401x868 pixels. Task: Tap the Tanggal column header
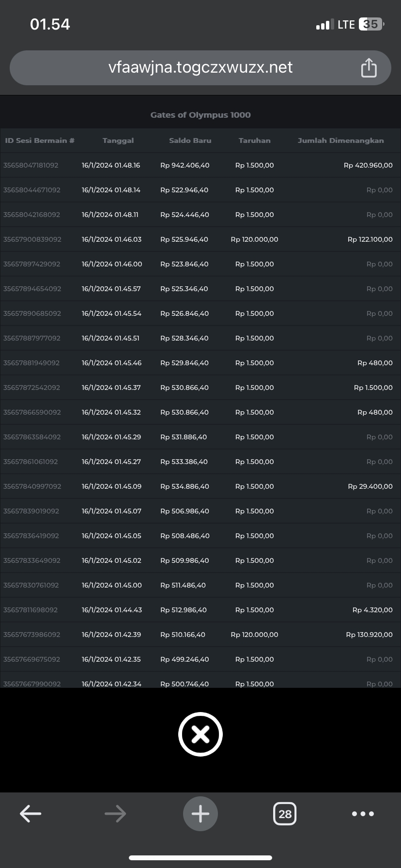tap(118, 140)
